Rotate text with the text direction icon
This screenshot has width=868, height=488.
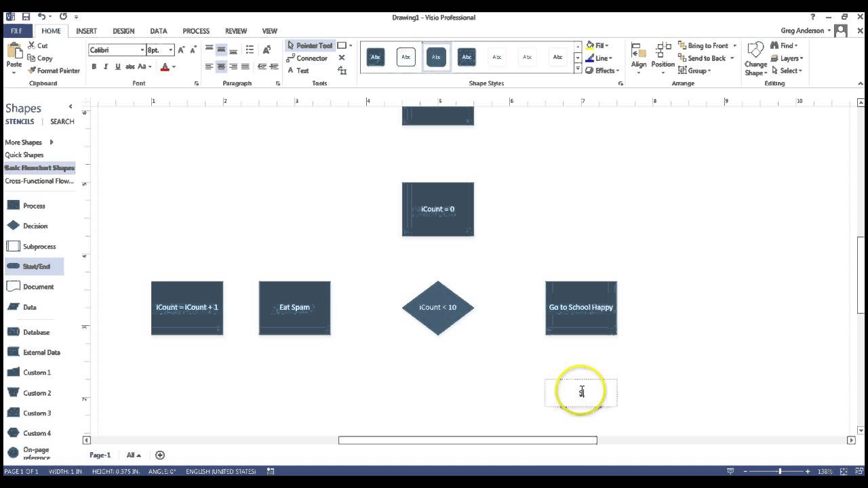(x=267, y=49)
